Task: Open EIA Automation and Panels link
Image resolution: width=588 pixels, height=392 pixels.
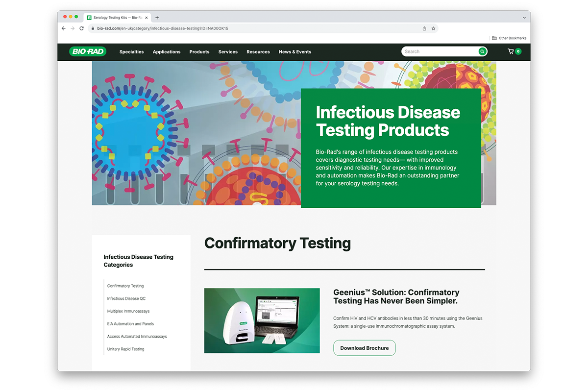Action: pos(131,324)
